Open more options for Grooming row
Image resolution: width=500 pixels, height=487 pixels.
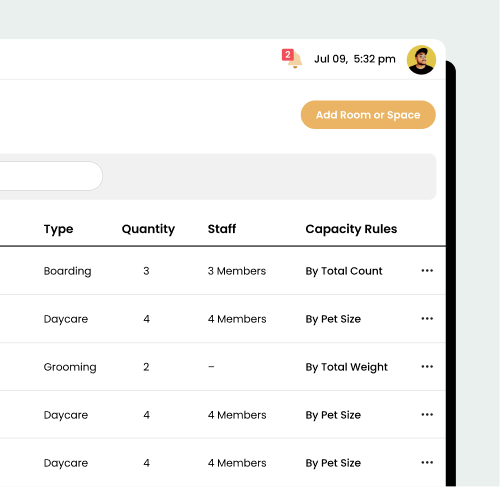pyautogui.click(x=427, y=367)
